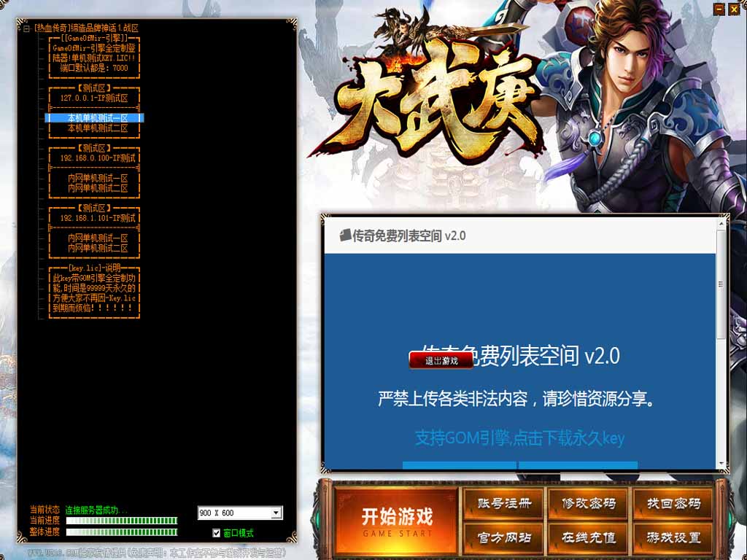
Task: Click the 找回密码 recover password button
Action: pyautogui.click(x=673, y=504)
